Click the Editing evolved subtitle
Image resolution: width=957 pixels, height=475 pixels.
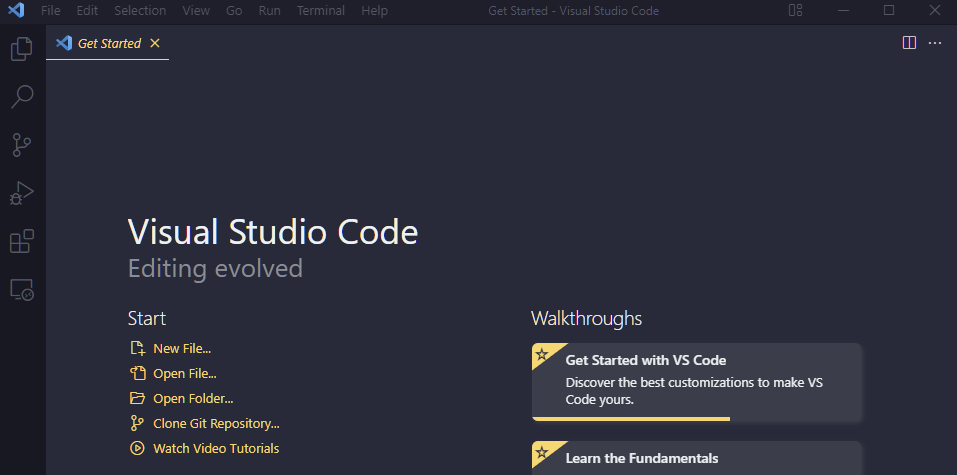pyautogui.click(x=215, y=269)
